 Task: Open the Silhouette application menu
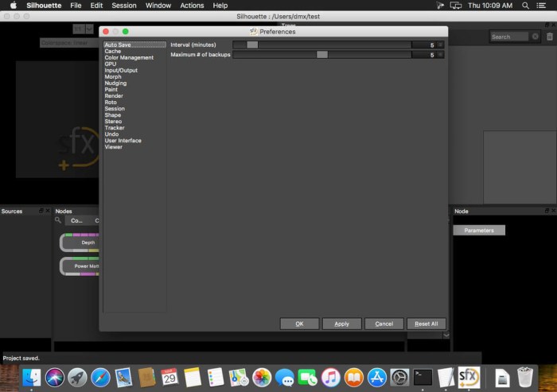pyautogui.click(x=44, y=6)
